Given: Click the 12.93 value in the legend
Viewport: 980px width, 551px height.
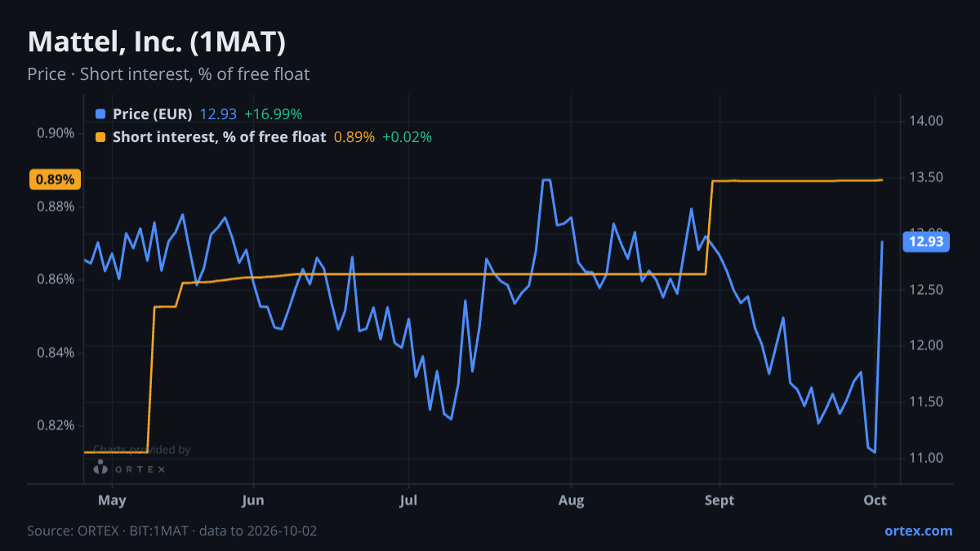Looking at the screenshot, I should (x=218, y=114).
